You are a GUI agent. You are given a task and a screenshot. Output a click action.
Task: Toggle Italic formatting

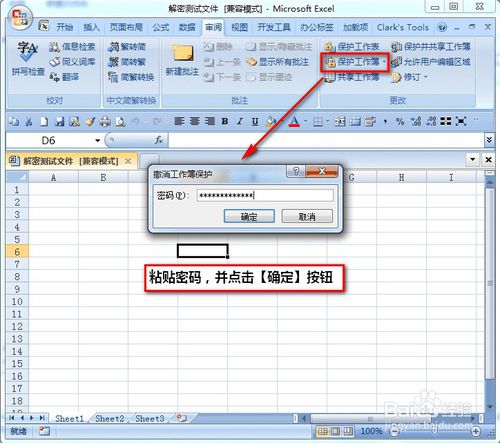coord(240,121)
